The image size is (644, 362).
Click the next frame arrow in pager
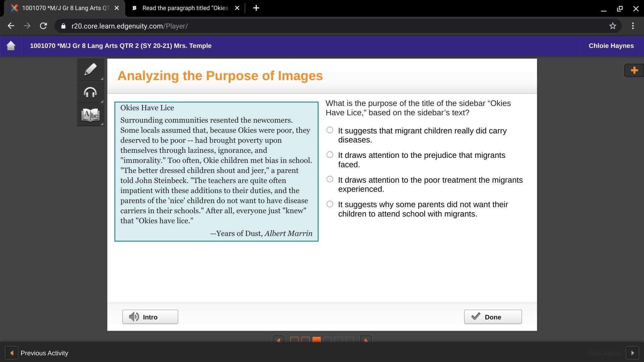[366, 340]
